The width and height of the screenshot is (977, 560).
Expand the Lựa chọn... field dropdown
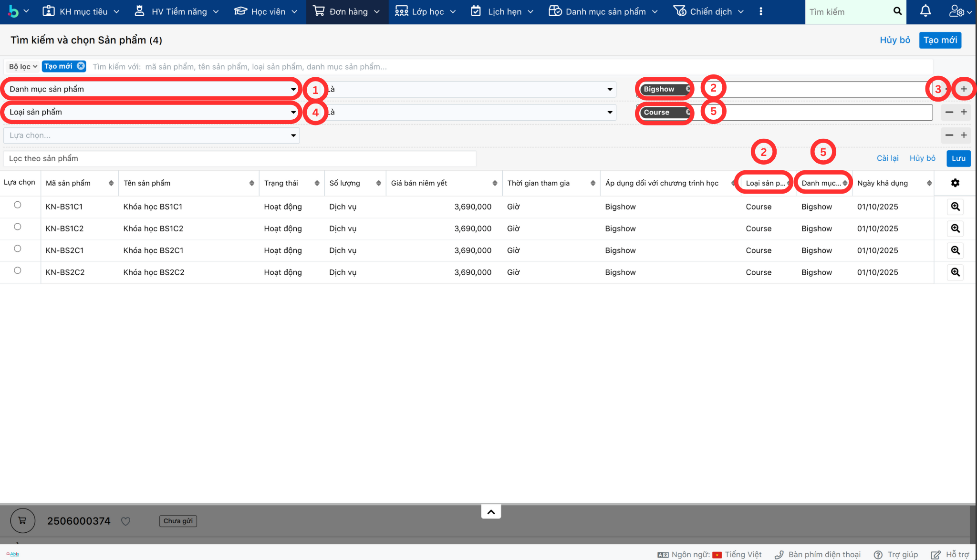(152, 135)
